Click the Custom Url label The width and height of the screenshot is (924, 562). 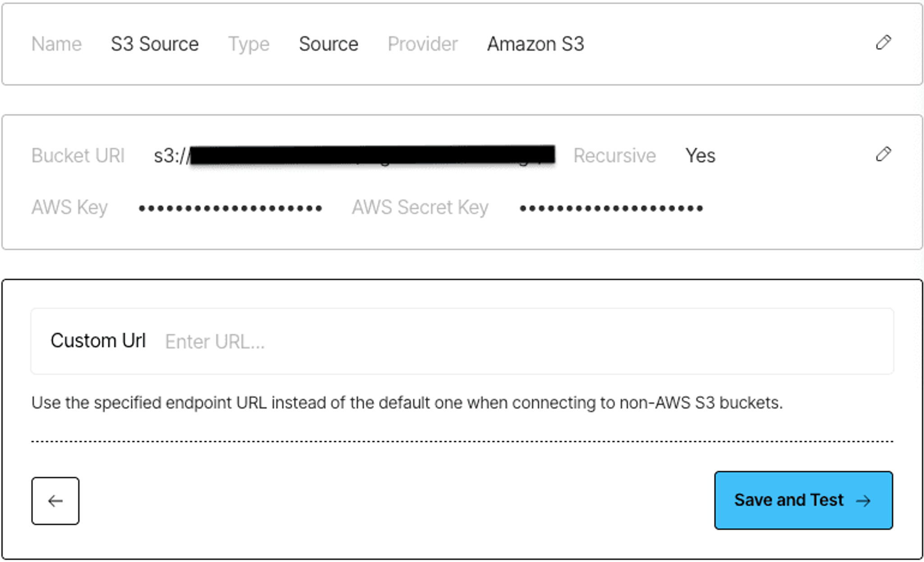98,340
